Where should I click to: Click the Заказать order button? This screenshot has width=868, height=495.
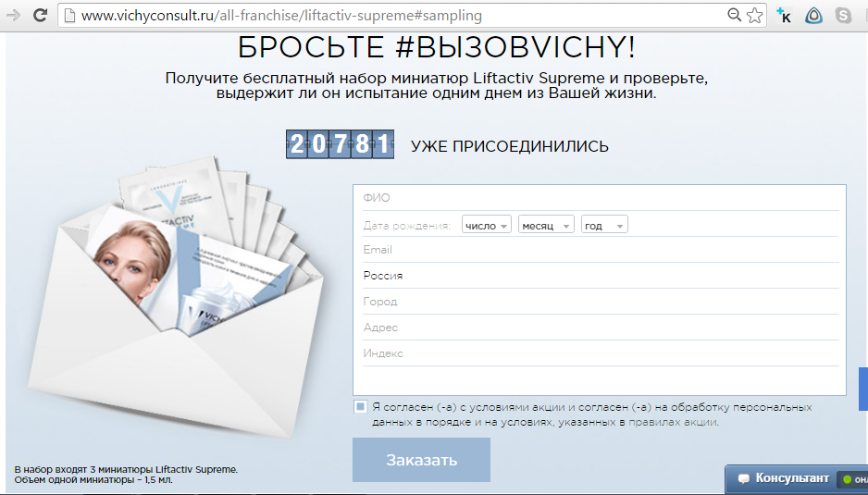[421, 460]
